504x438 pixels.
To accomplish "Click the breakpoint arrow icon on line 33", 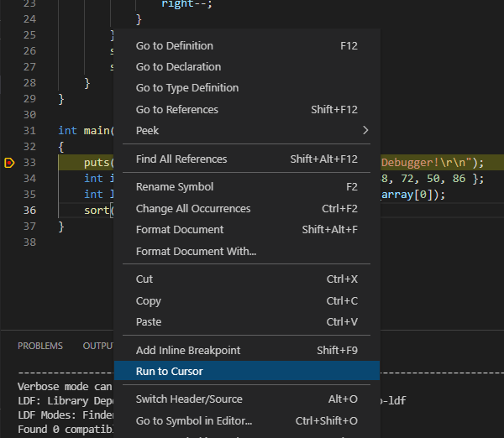I will [x=9, y=163].
